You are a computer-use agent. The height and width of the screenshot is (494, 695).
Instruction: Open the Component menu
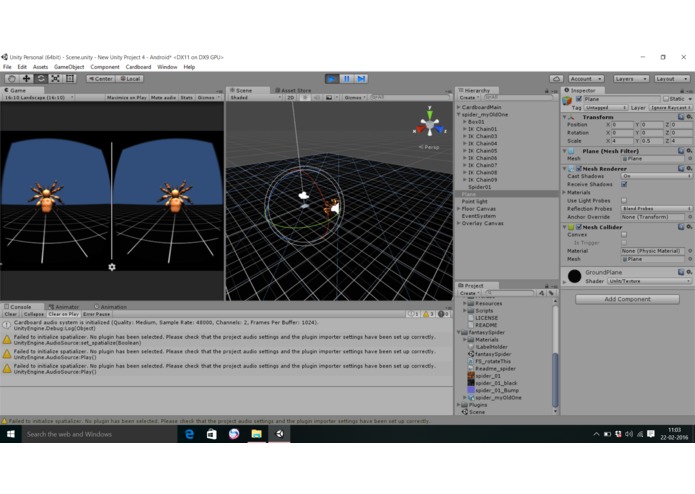click(105, 67)
